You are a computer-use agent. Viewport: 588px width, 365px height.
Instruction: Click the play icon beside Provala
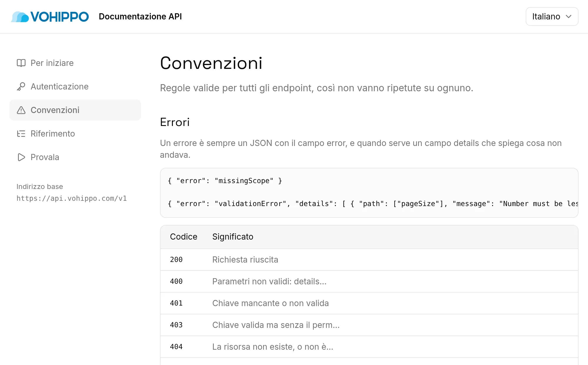tap(21, 157)
